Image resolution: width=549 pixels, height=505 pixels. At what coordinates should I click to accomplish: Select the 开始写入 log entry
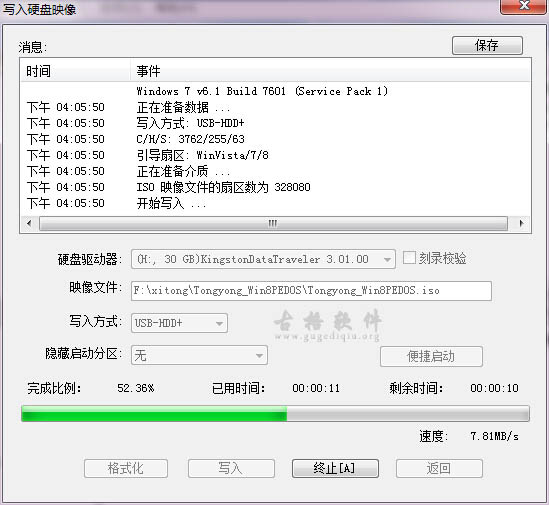click(x=171, y=203)
